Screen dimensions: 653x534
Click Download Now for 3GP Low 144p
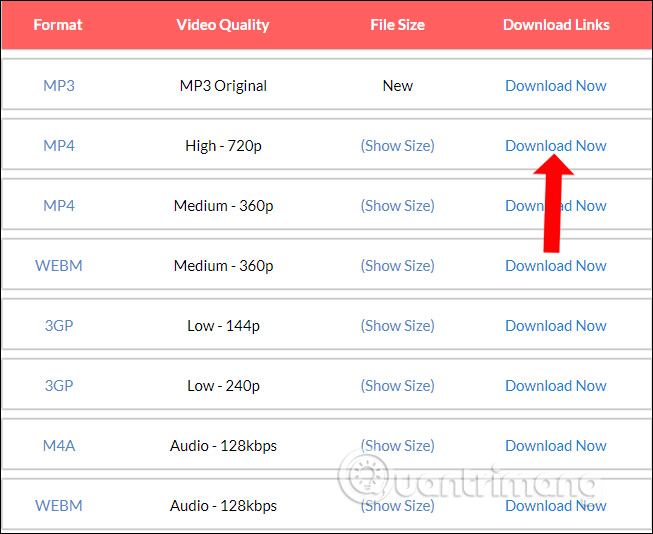(x=556, y=326)
